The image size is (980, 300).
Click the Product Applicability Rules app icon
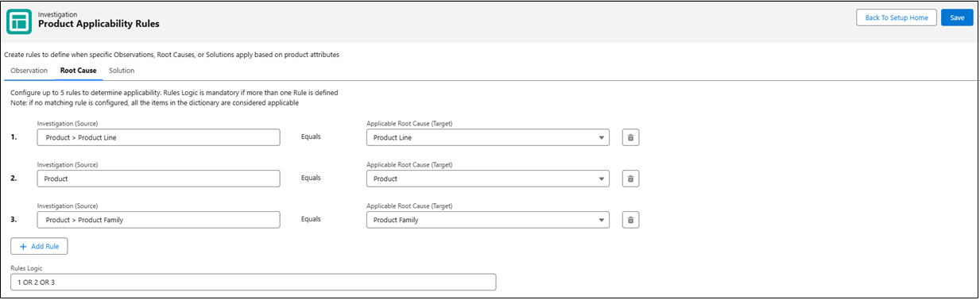[19, 21]
